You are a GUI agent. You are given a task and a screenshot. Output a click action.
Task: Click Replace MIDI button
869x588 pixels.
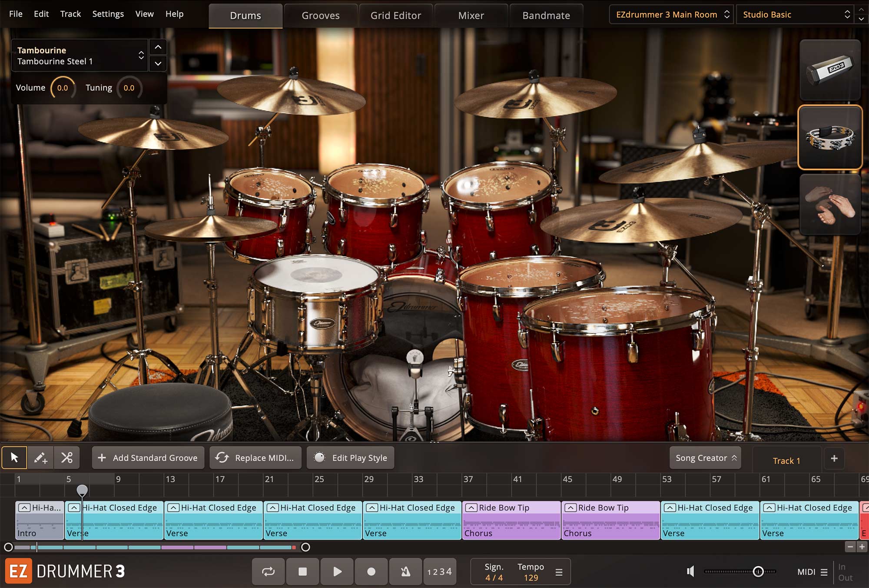click(x=255, y=458)
